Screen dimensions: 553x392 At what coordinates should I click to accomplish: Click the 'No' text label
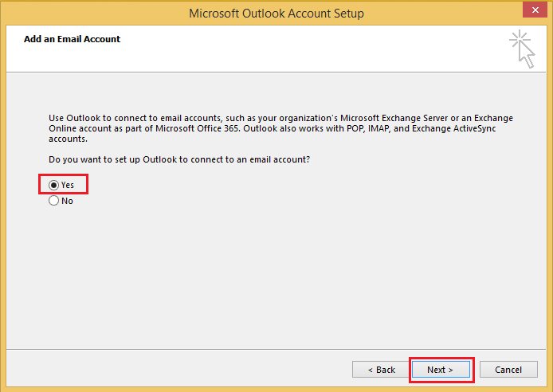click(67, 201)
